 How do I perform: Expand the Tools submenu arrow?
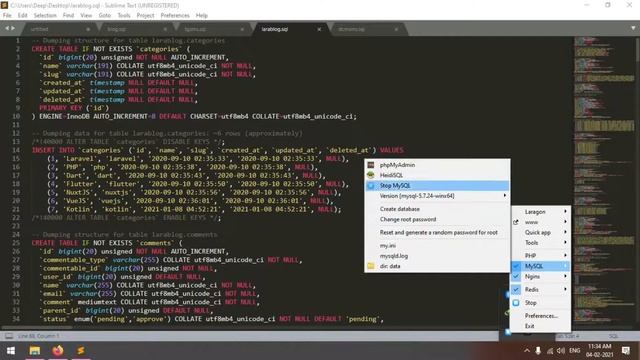click(x=565, y=242)
